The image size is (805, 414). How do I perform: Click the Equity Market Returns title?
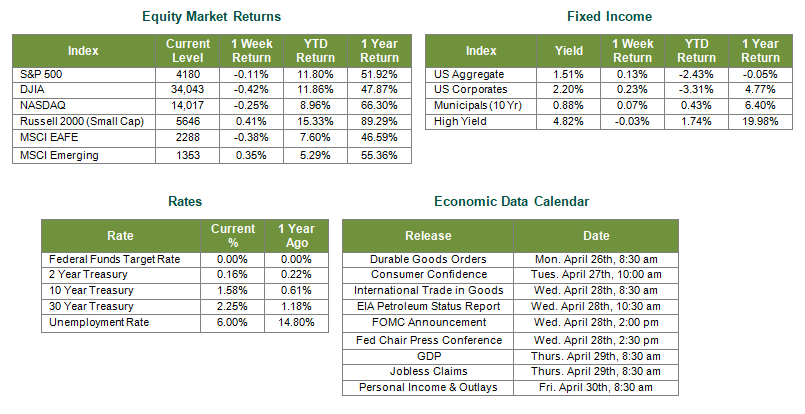coord(212,16)
